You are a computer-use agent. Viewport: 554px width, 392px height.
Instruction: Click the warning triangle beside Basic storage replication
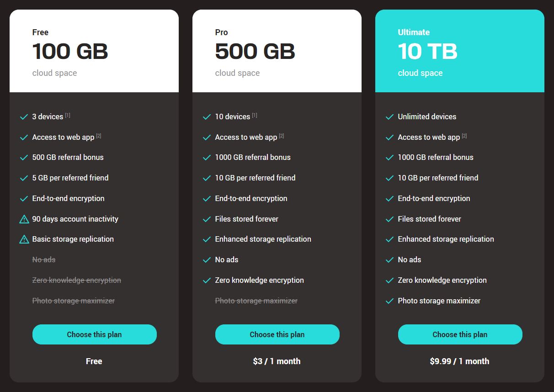click(x=24, y=239)
